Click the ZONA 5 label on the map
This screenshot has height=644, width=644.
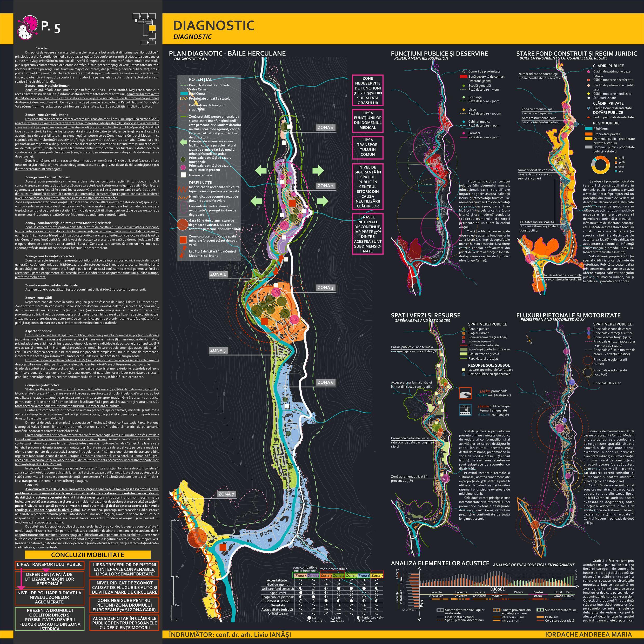tap(218, 350)
